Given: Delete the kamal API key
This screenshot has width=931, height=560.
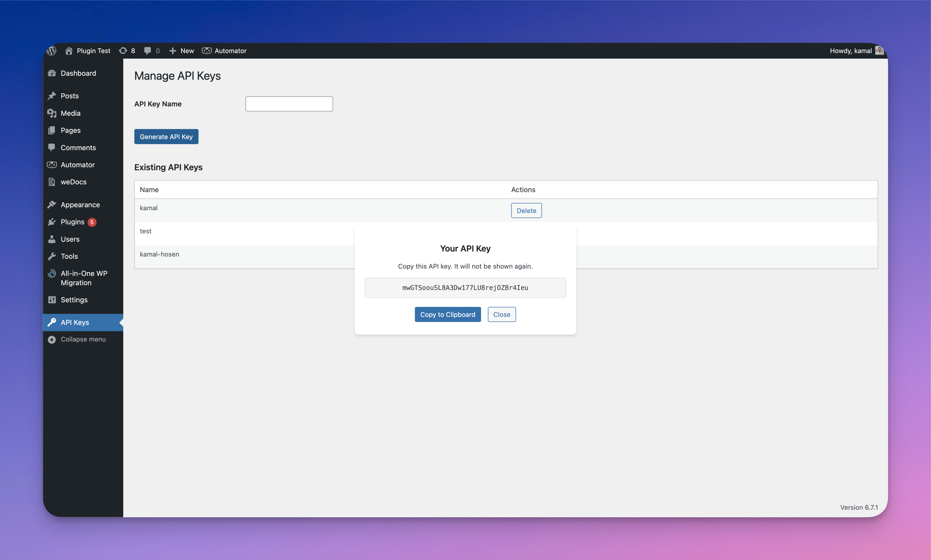Looking at the screenshot, I should point(526,210).
